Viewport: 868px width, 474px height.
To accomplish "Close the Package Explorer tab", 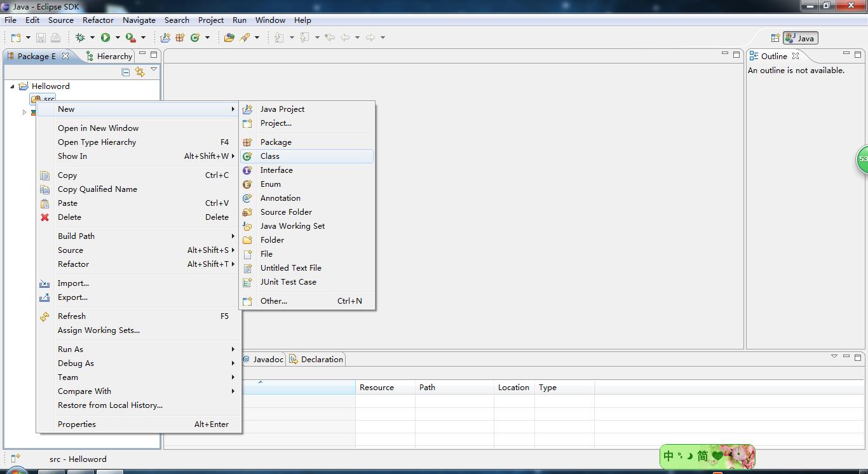I will pos(65,56).
